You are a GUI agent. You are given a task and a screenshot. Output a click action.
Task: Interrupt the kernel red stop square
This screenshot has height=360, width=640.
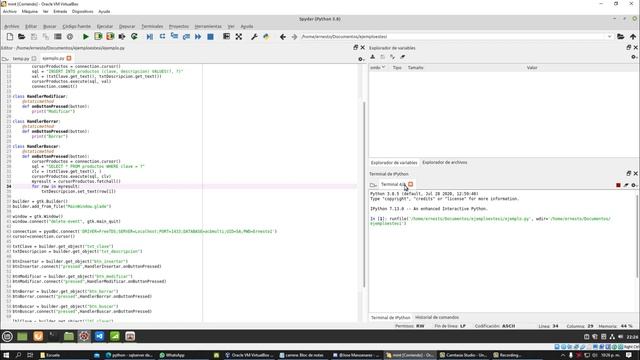[618, 185]
